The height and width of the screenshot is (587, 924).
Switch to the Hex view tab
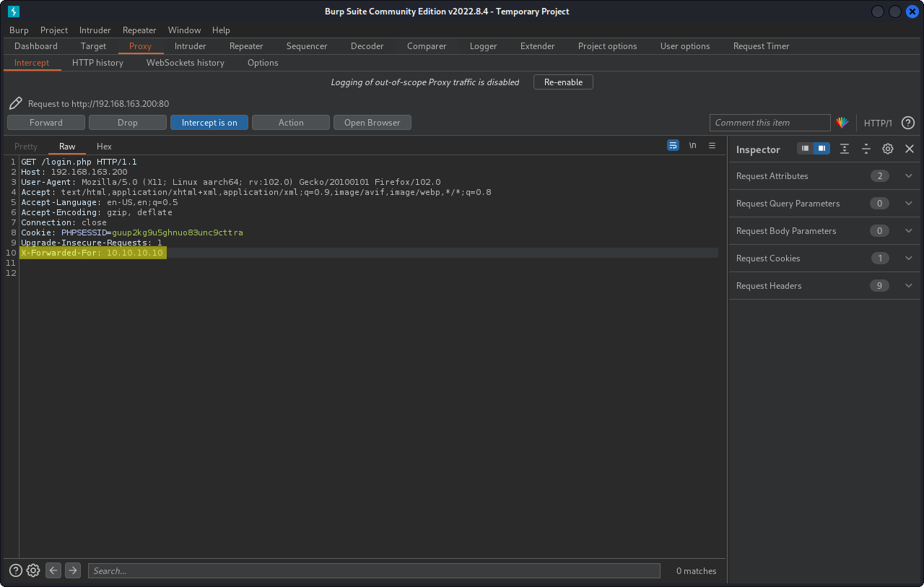104,146
